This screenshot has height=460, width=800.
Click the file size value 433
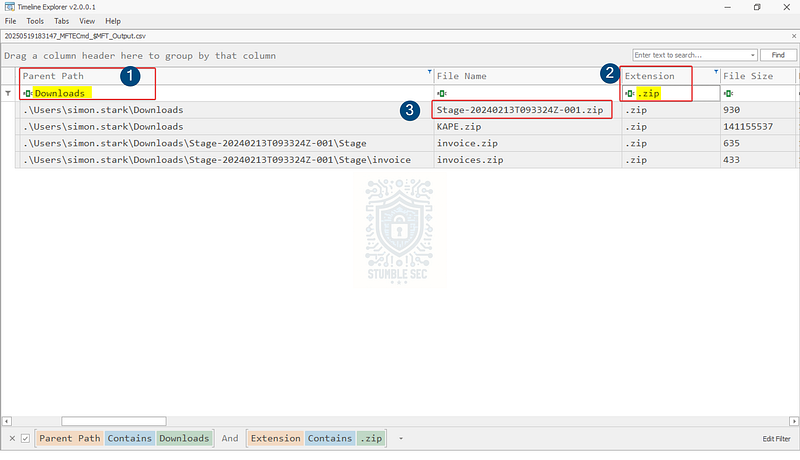pyautogui.click(x=731, y=160)
